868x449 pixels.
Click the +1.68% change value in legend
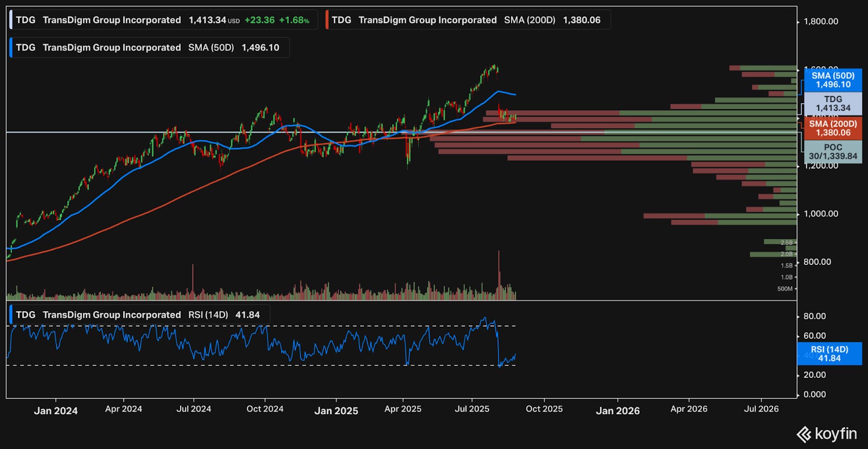(x=294, y=20)
